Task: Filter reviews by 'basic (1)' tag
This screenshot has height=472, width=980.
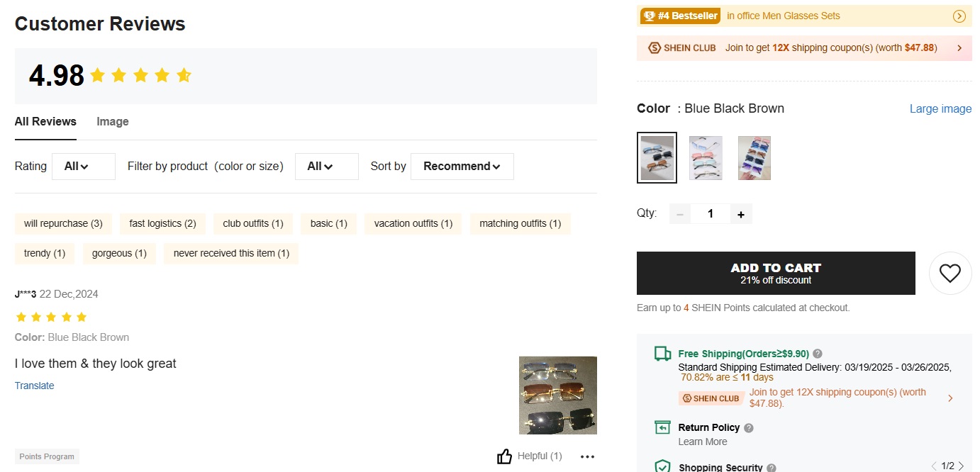Action: pos(329,224)
